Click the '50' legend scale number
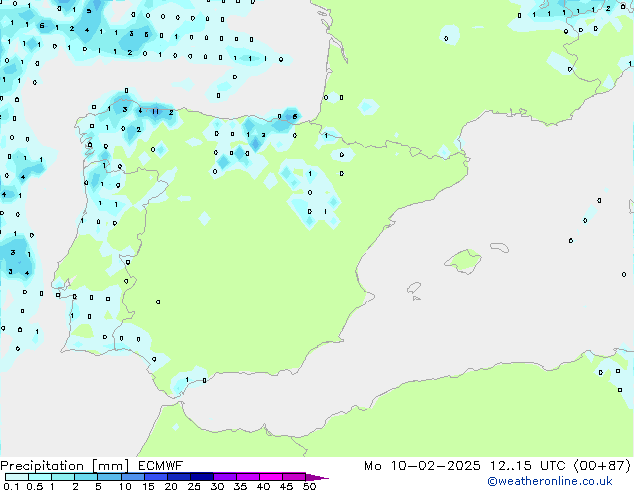The width and height of the screenshot is (634, 490). tap(309, 486)
